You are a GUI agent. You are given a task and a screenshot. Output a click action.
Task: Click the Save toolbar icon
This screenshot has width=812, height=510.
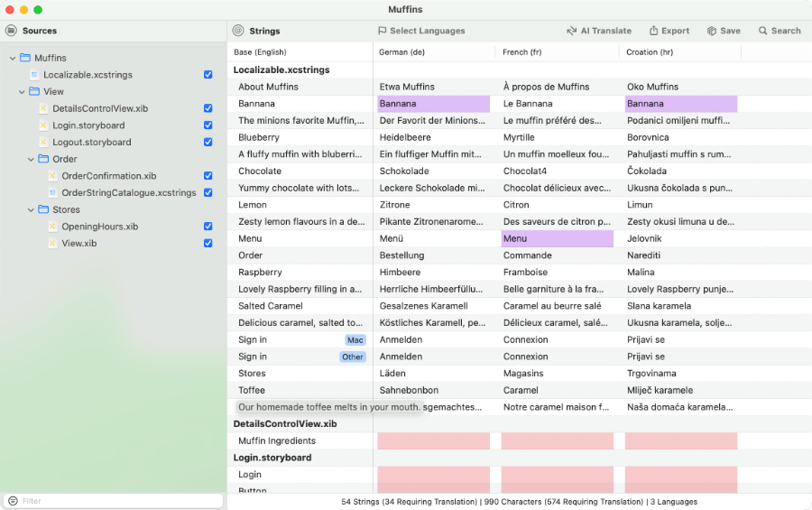[712, 31]
